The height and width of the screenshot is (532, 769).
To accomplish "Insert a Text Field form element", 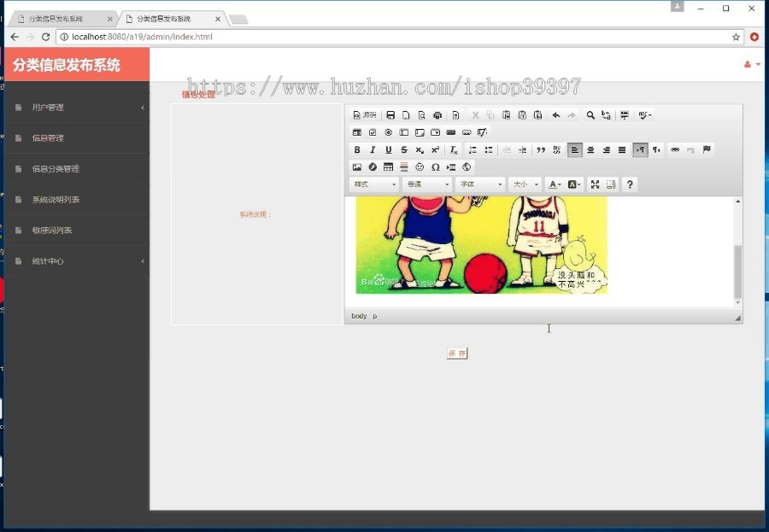I will click(404, 132).
